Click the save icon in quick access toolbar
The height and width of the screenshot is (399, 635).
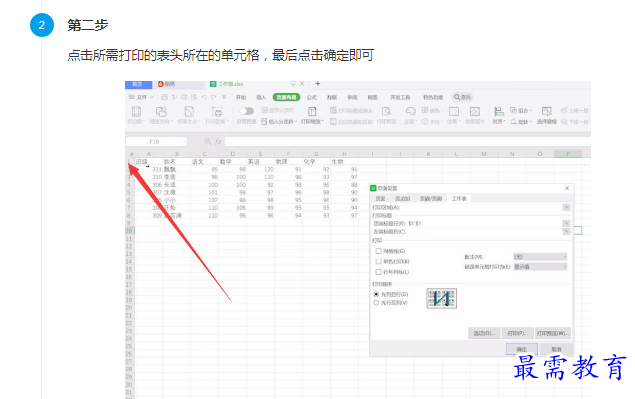(x=164, y=97)
